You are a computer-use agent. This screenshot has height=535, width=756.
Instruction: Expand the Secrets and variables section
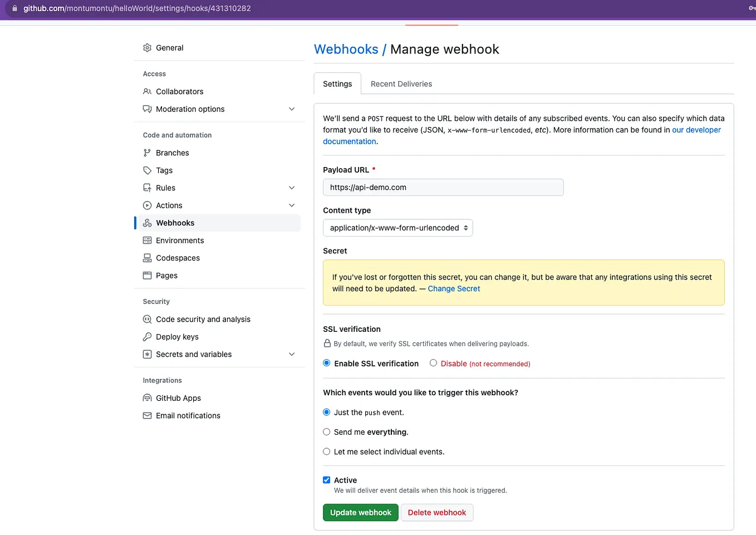coord(292,354)
